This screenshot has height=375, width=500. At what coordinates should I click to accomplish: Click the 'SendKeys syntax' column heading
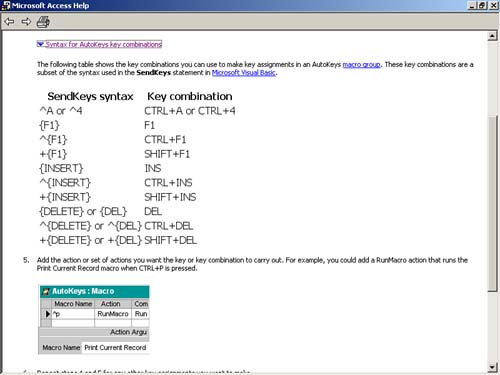coord(90,96)
